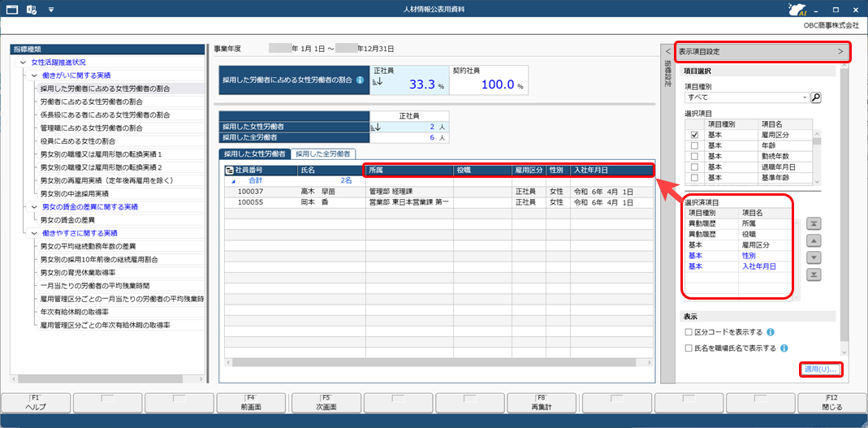
Task: Select 男女別の中途採用実績 tree item
Action: [74, 193]
